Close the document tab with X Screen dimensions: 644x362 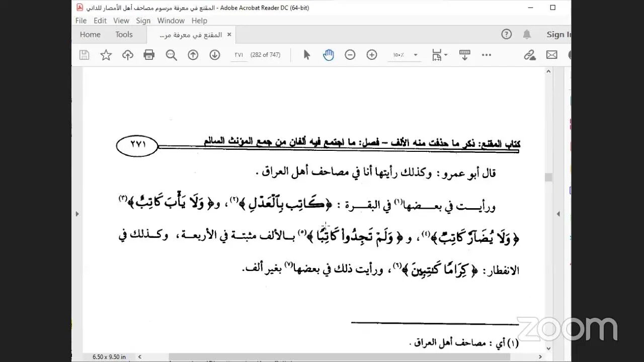pos(229,35)
